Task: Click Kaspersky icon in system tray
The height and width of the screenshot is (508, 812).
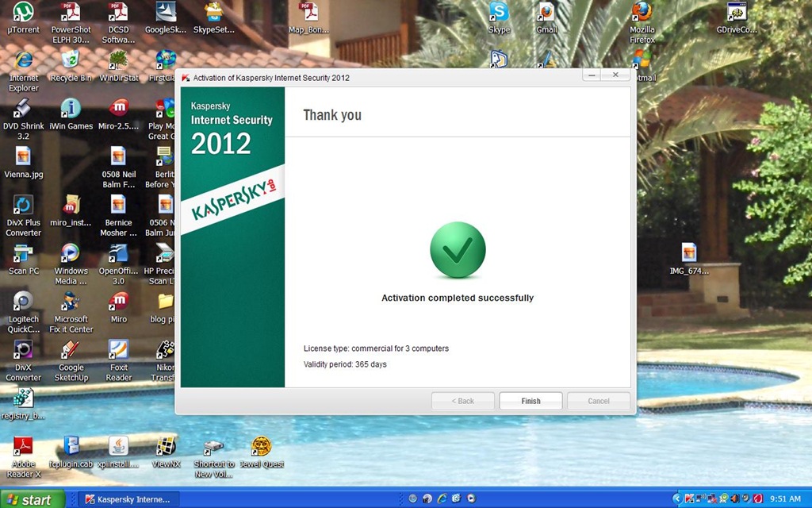Action: 689,498
